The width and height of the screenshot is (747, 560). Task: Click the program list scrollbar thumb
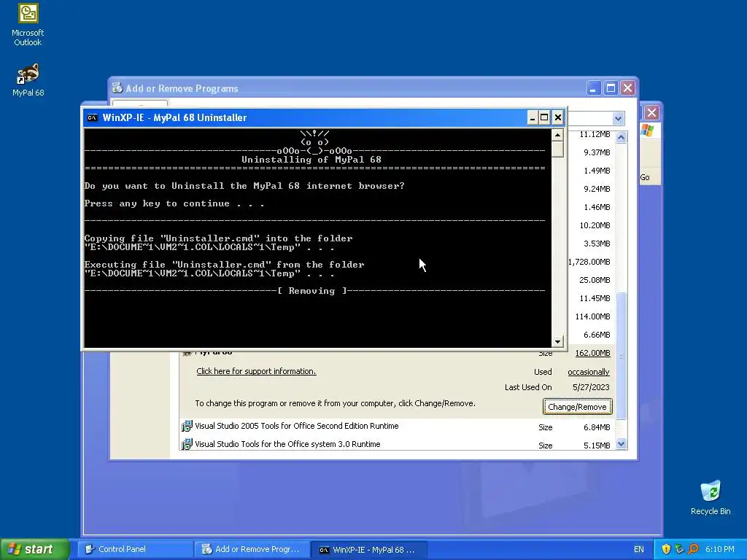click(621, 356)
